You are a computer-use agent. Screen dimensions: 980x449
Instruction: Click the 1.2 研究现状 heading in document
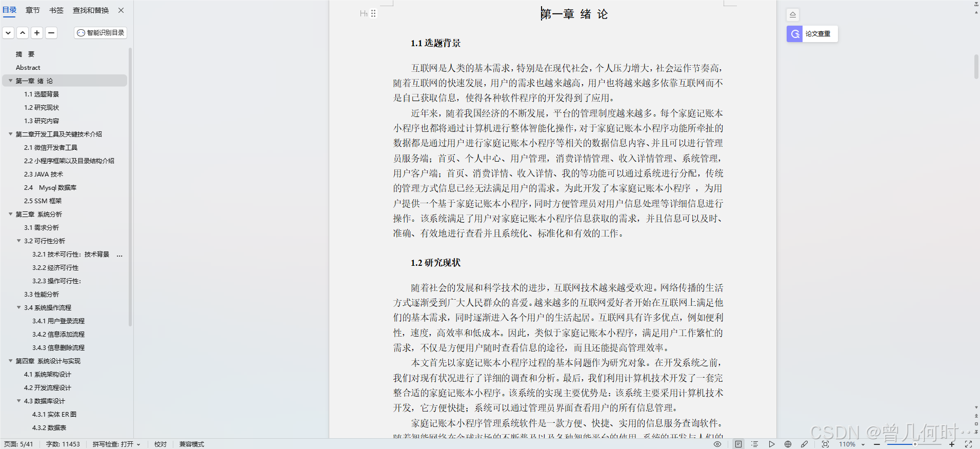pyautogui.click(x=435, y=263)
